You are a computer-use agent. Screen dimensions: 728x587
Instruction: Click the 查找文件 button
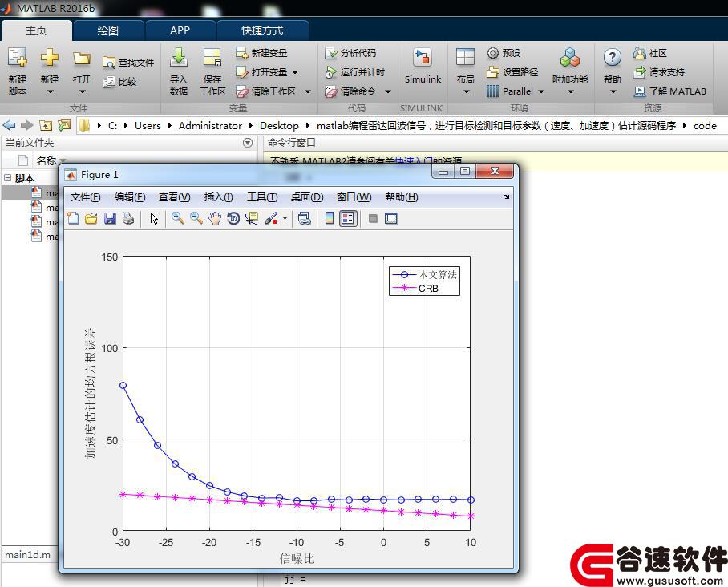[128, 63]
